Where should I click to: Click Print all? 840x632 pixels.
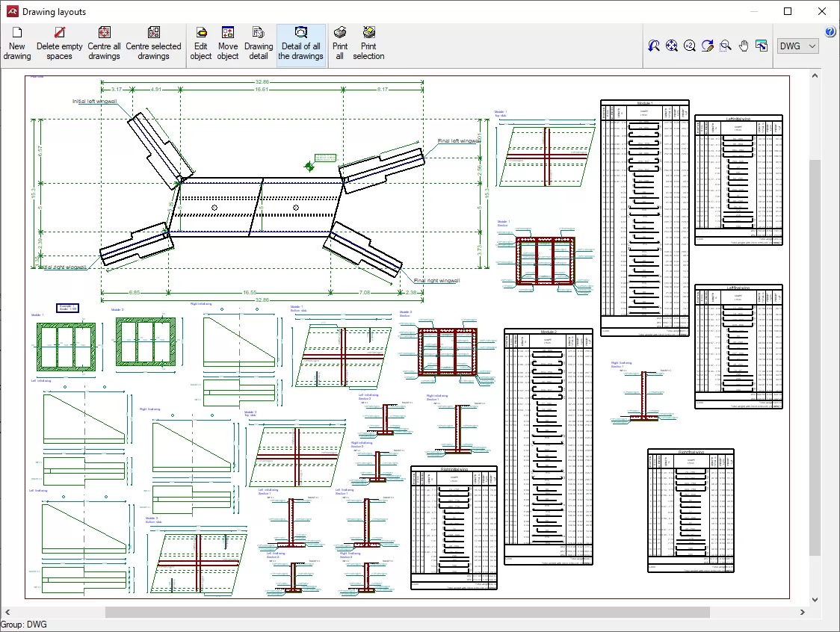tap(339, 45)
